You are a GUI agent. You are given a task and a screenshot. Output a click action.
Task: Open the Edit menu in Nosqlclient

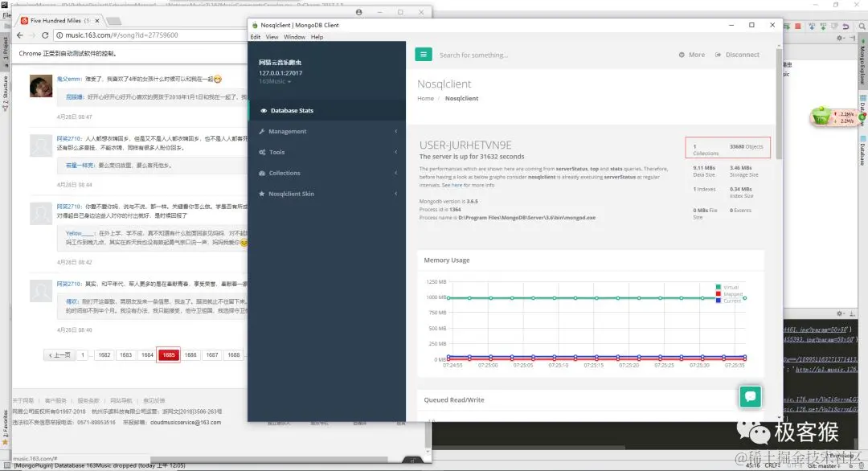tap(256, 37)
